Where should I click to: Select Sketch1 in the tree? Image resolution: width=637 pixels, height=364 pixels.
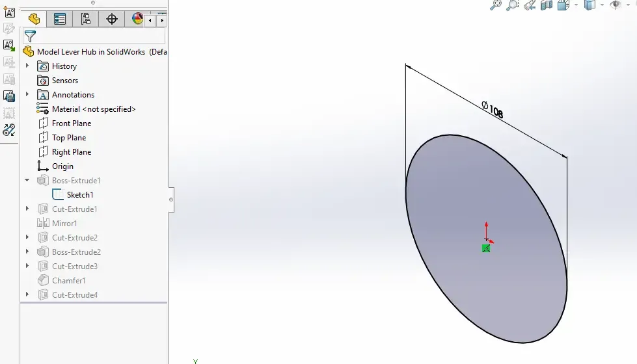[x=80, y=195]
